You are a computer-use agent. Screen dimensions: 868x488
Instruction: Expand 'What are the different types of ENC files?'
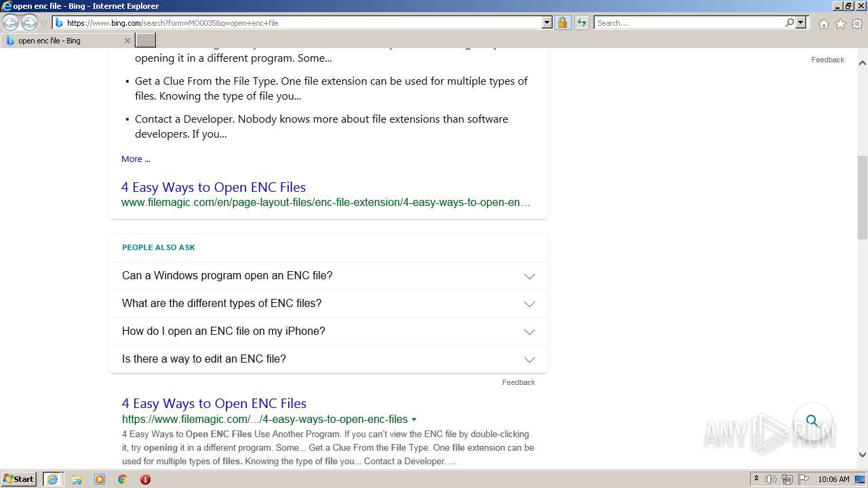tap(328, 304)
